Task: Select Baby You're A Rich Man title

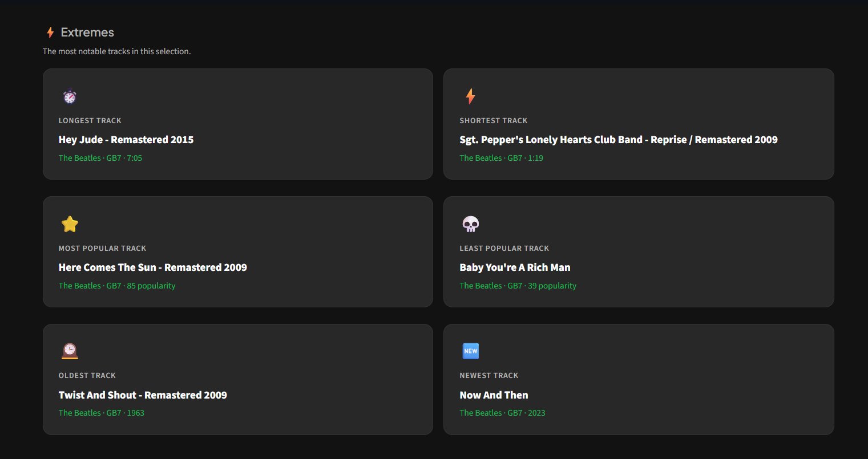Action: point(515,267)
